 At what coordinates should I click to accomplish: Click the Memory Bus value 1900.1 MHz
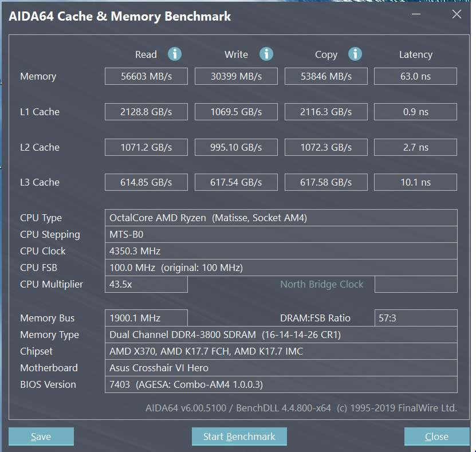146,318
